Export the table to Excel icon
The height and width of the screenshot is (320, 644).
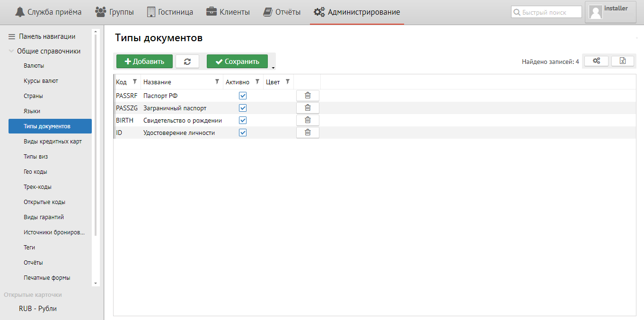pyautogui.click(x=623, y=61)
